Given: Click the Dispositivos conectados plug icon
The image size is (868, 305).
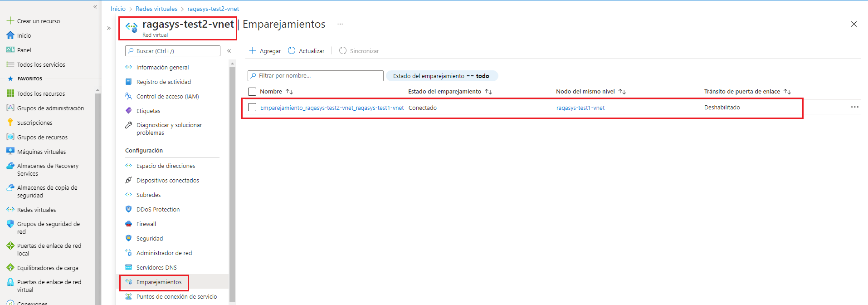Looking at the screenshot, I should click(129, 180).
